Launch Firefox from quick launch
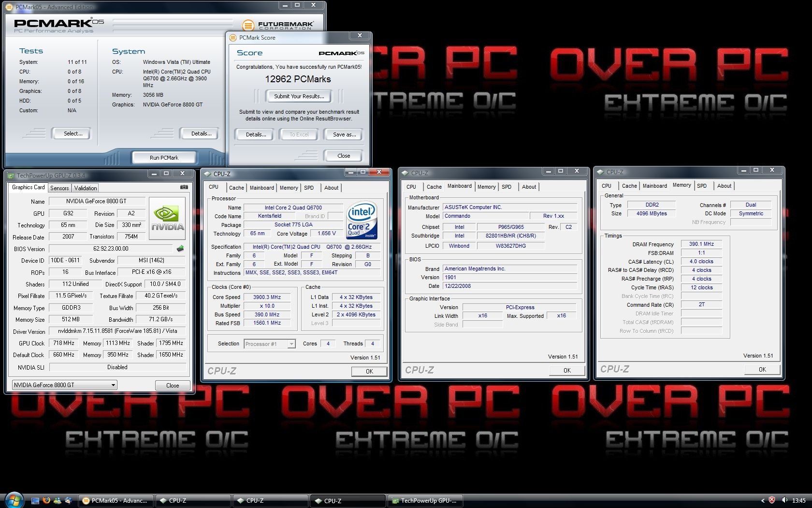This screenshot has width=812, height=508. click(x=46, y=501)
